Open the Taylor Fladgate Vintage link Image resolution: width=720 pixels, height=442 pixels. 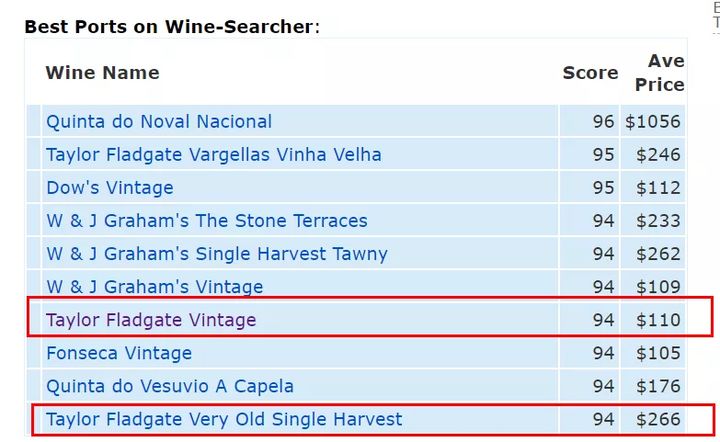pyautogui.click(x=151, y=320)
